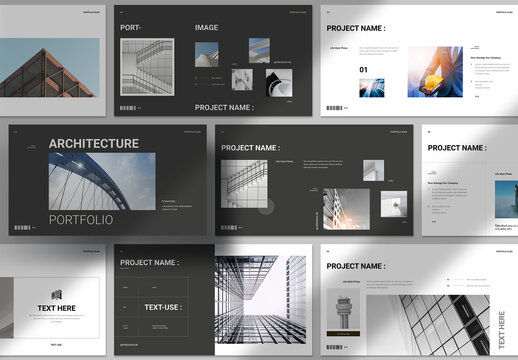The width and height of the screenshot is (518, 360).
Task: Select the angled glass facade photo on bottom-right slide
Action: click(x=428, y=325)
